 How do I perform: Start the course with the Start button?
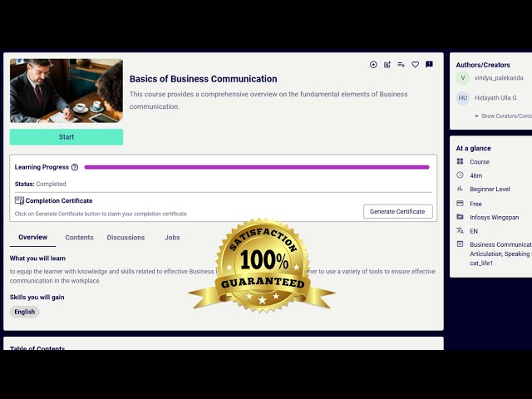66,137
